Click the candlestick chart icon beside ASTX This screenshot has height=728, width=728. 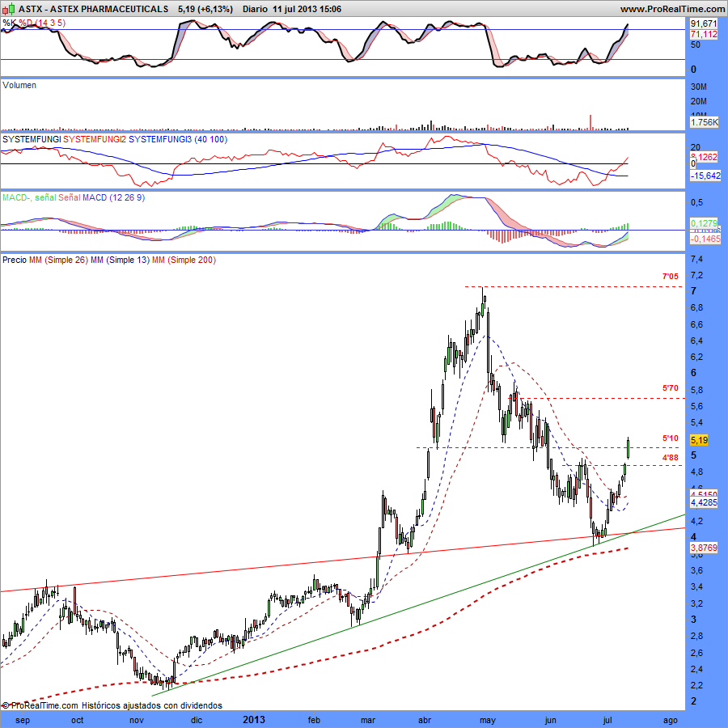click(x=9, y=8)
